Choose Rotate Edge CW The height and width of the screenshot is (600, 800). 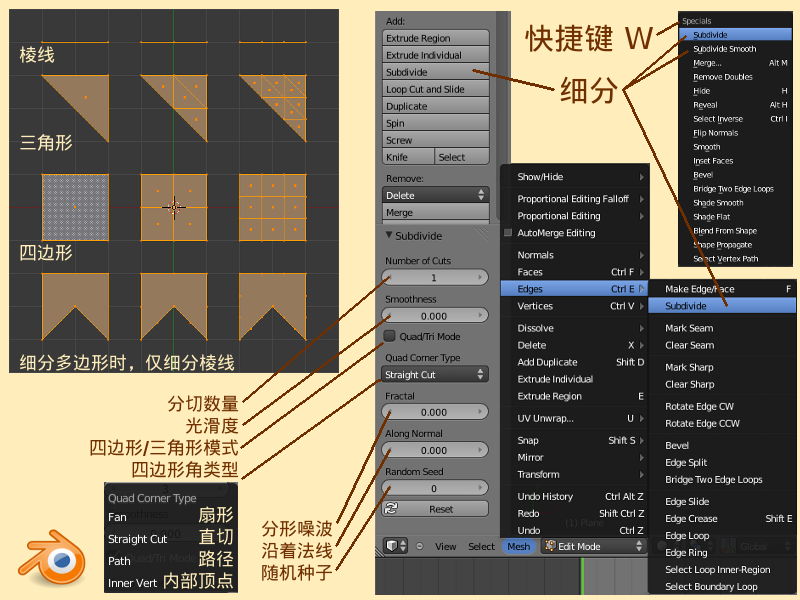click(722, 406)
